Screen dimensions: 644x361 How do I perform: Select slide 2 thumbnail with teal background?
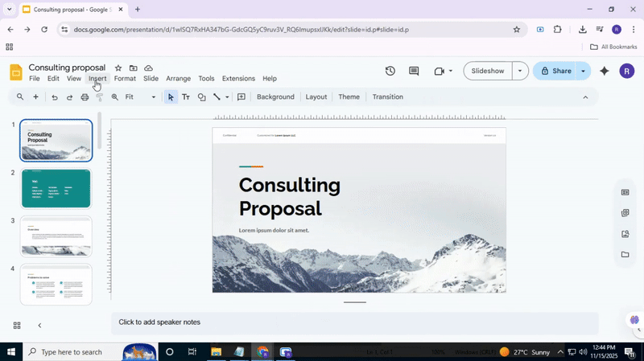(56, 188)
